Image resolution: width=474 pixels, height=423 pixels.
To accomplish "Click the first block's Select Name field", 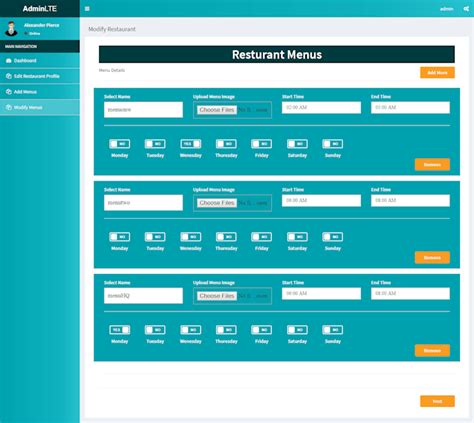I will point(143,110).
